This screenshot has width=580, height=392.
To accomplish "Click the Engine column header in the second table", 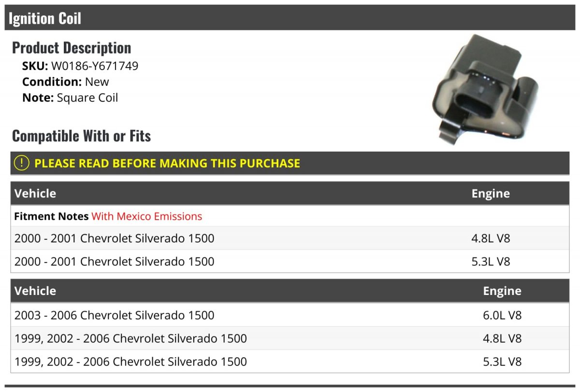I will pos(502,291).
